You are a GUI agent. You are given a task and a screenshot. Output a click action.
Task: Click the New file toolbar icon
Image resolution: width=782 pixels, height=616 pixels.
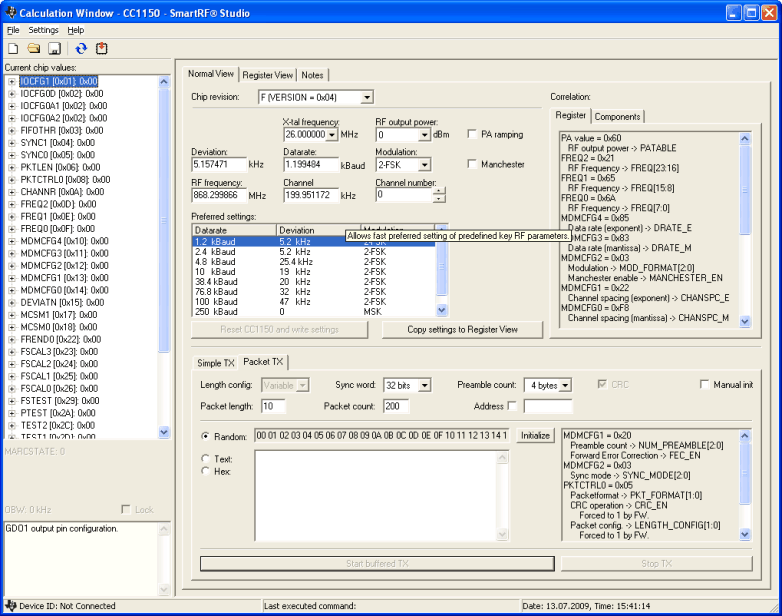click(x=13, y=48)
